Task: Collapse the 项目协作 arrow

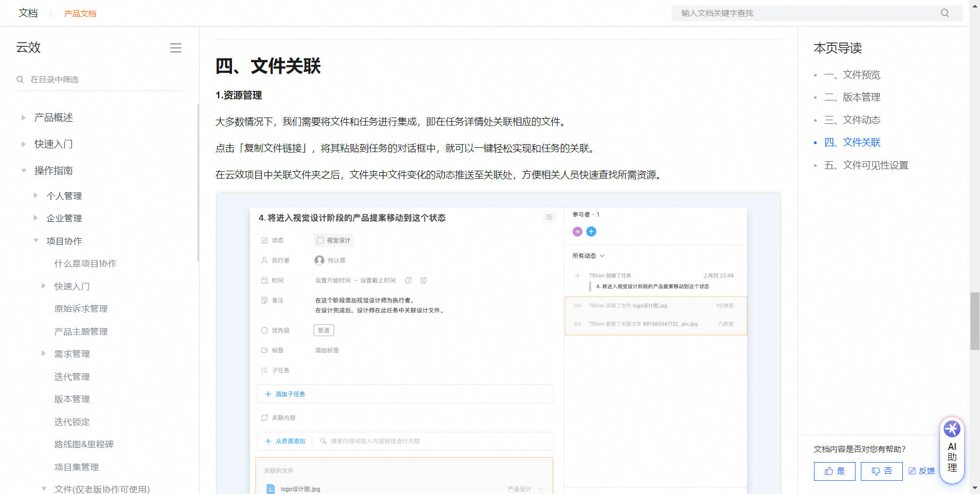Action: click(36, 241)
